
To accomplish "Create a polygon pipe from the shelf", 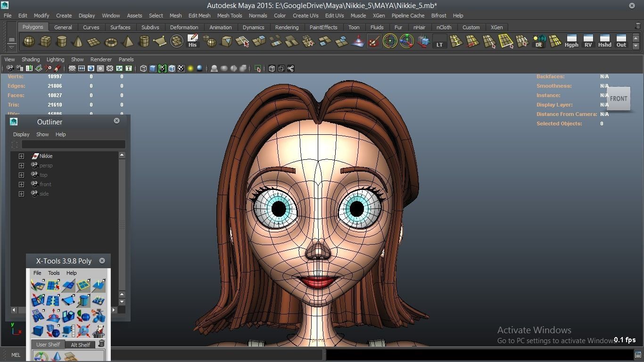I will click(x=144, y=41).
